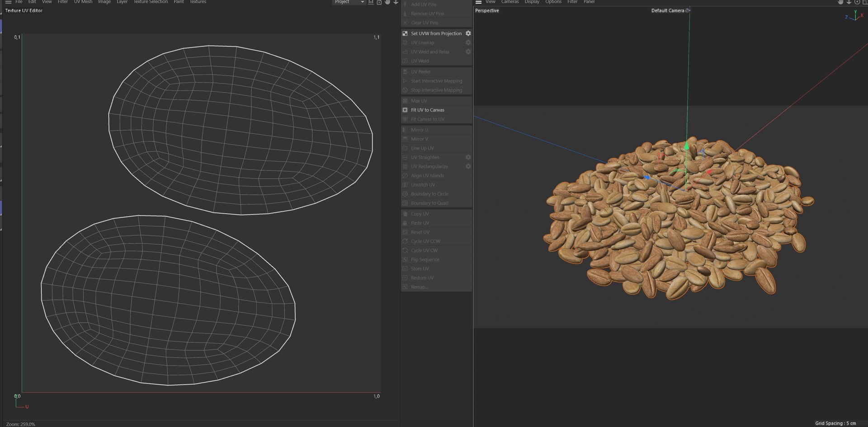Image resolution: width=868 pixels, height=427 pixels.
Task: Click the Align UV Islands command
Action: 437,176
